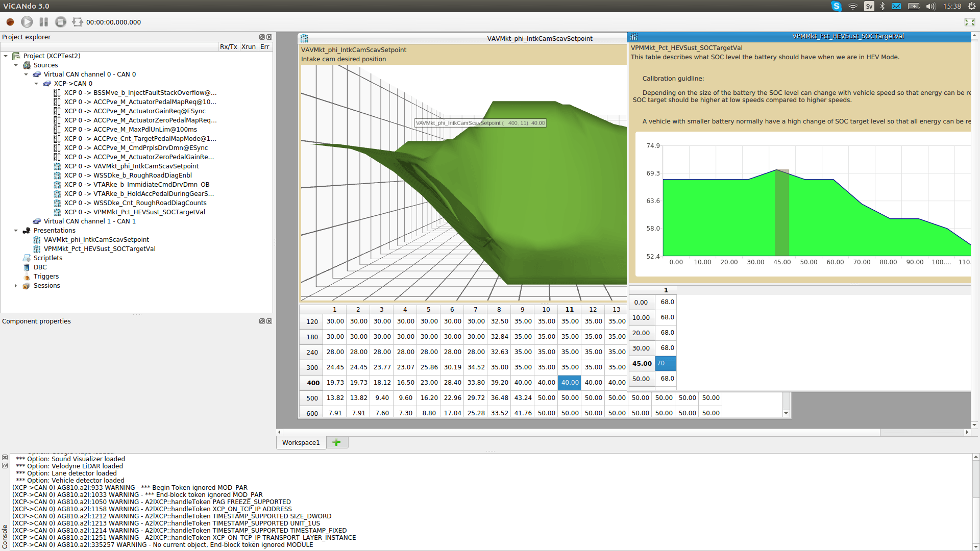This screenshot has height=551, width=980.
Task: Select SOC table row header 50.00
Action: [x=642, y=379]
